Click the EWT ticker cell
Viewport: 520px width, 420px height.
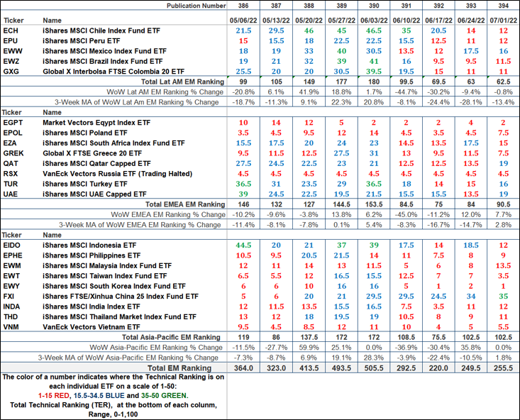(x=11, y=277)
